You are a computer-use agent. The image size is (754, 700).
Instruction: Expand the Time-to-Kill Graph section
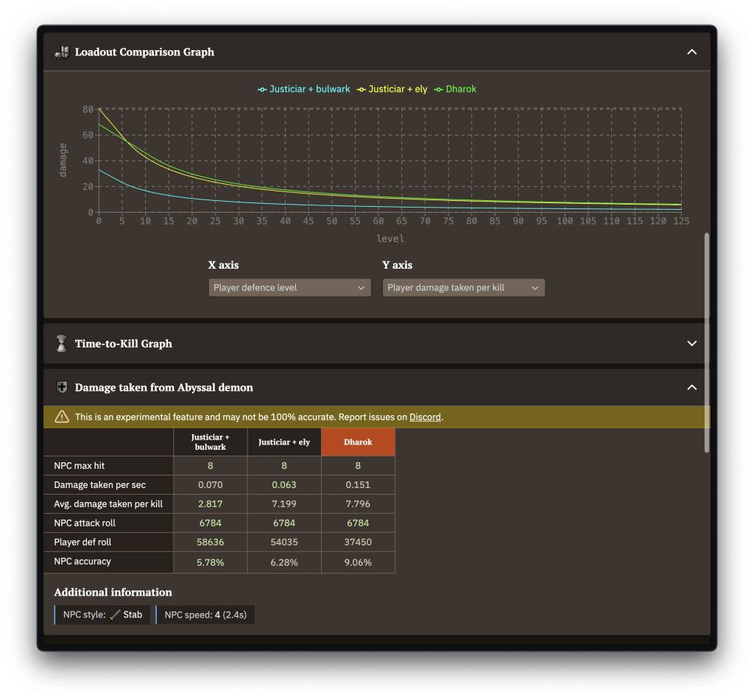click(x=691, y=343)
